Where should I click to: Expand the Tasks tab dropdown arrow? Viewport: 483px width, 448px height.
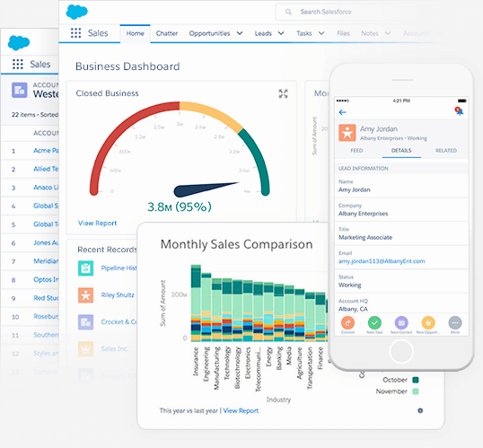pos(321,33)
